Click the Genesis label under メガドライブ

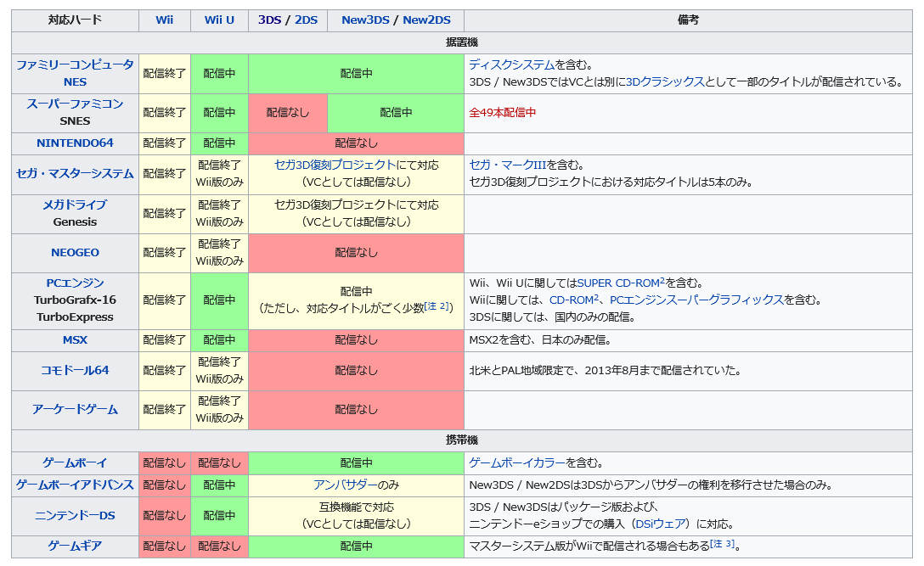[75, 222]
